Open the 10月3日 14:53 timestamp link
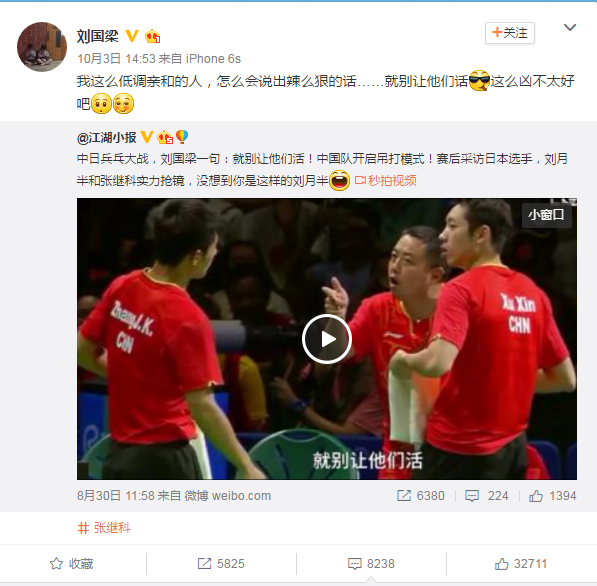 click(116, 59)
